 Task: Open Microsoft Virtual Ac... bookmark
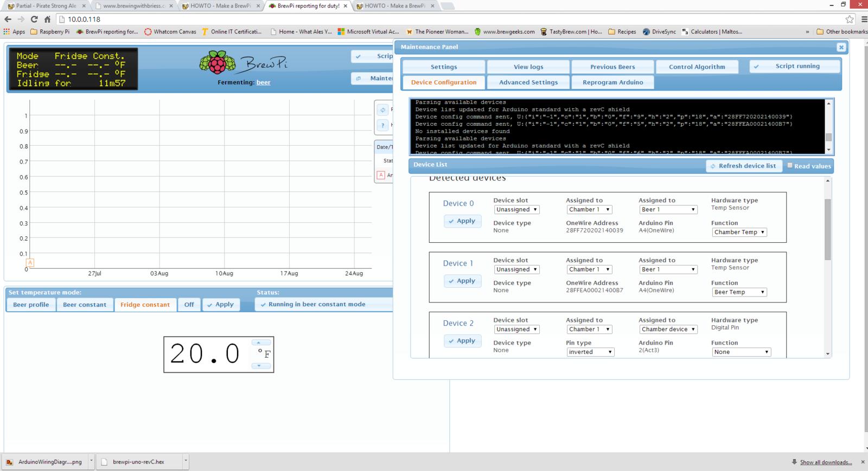pos(368,31)
